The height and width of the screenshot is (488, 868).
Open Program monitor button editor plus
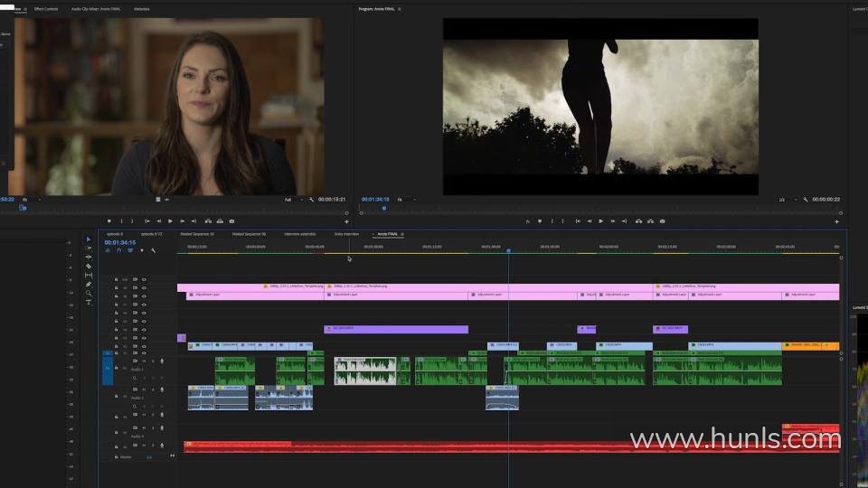[836, 222]
